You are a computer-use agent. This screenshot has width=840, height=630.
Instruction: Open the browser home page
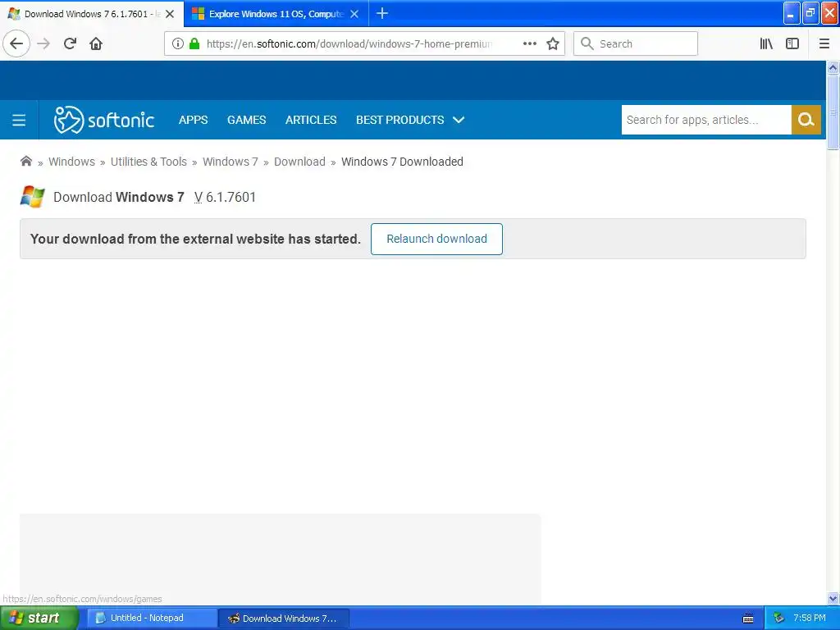[96, 43]
